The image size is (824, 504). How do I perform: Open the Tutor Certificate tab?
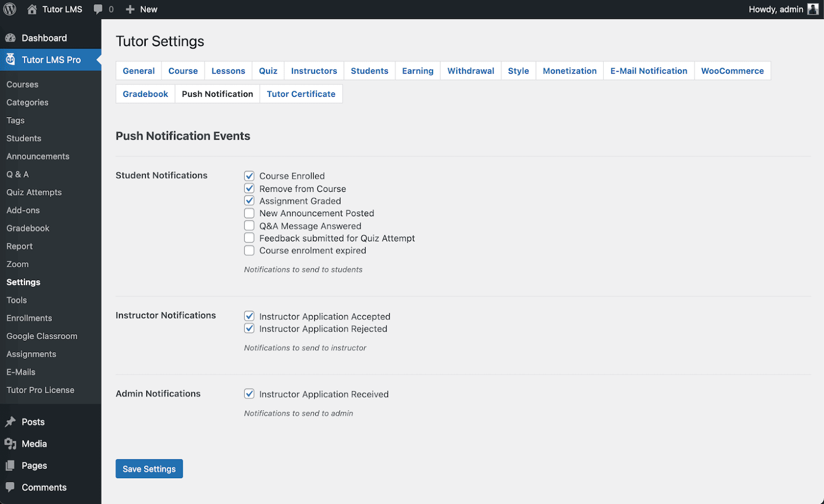pyautogui.click(x=301, y=94)
